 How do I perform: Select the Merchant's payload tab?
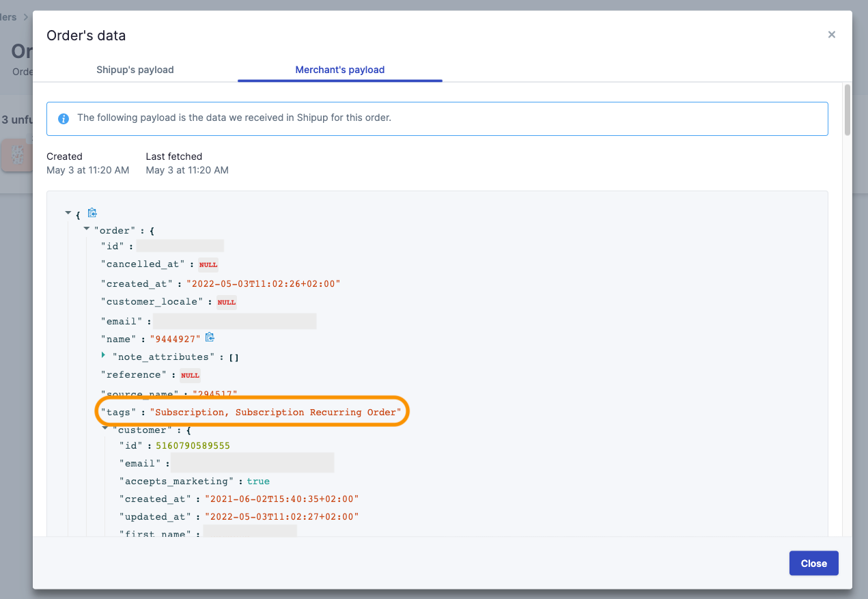339,70
